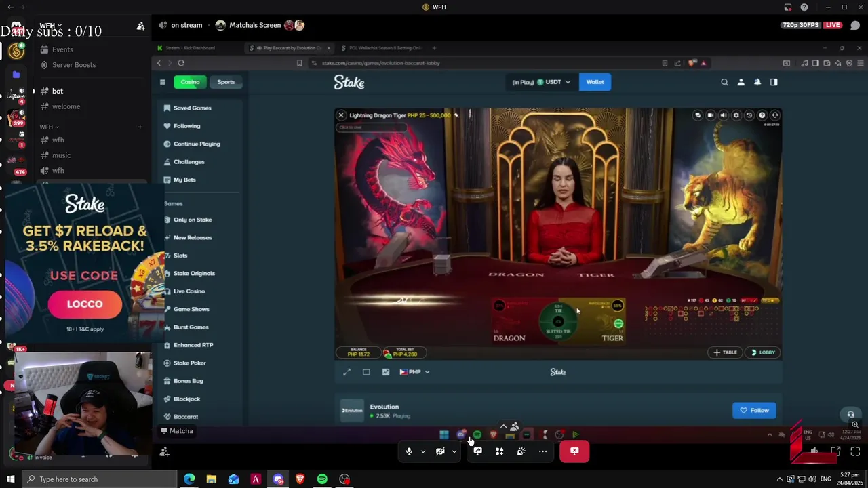Select the Sports tab
Screen dimensions: 868x488
coord(226,82)
